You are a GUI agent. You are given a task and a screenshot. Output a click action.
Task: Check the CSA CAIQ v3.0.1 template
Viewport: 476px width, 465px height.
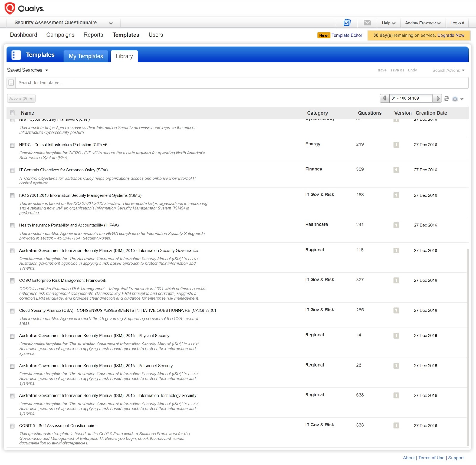pyautogui.click(x=12, y=311)
